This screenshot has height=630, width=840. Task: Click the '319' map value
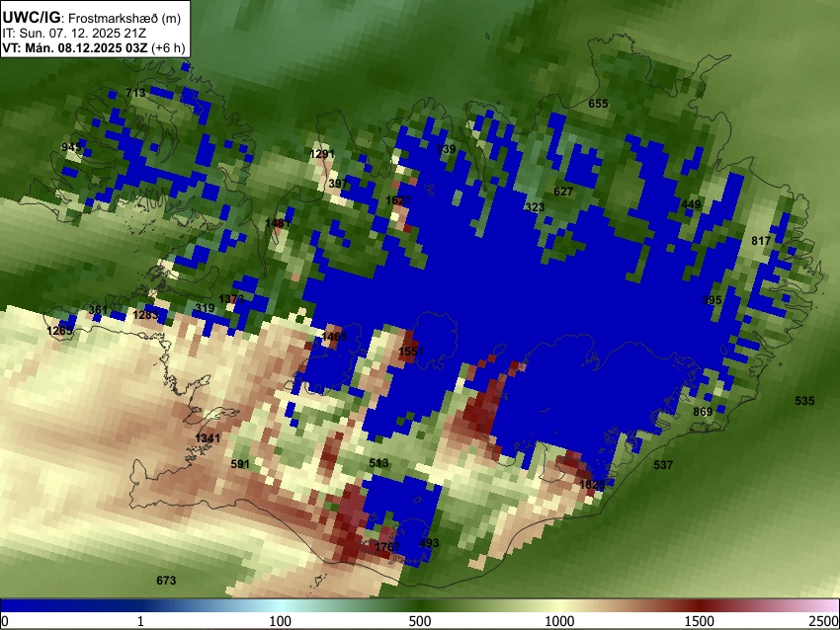pyautogui.click(x=205, y=308)
